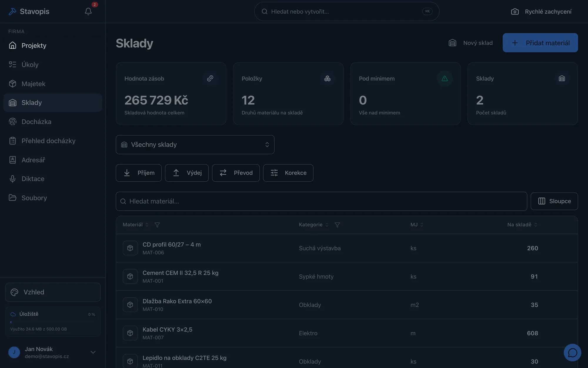Click the link icon on Hodnota zásob card
588x368 pixels.
tap(210, 78)
